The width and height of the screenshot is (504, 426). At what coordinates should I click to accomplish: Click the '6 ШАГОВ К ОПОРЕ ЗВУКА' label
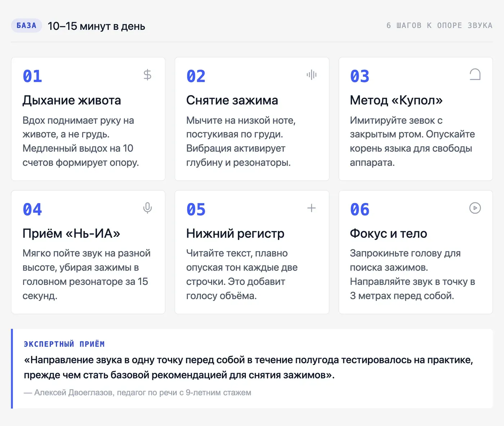tap(439, 26)
